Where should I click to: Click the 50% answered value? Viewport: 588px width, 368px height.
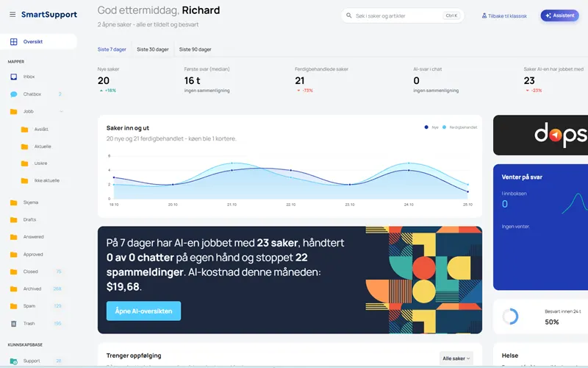coord(552,322)
